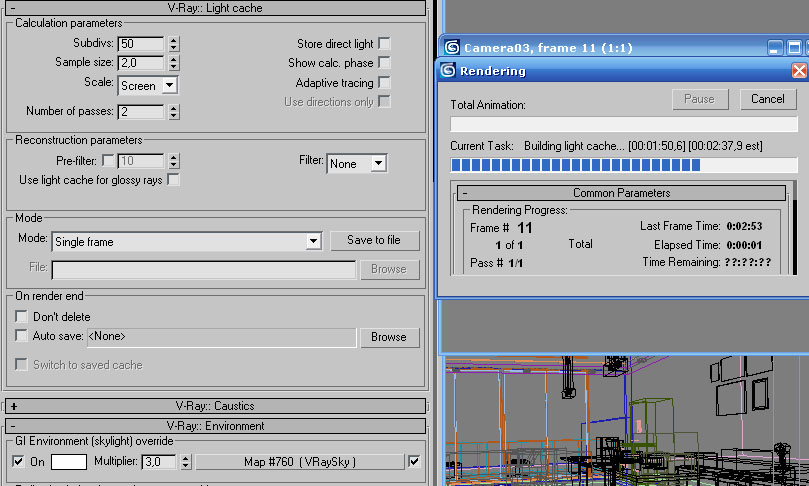This screenshot has width=809, height=486.
Task: Adjust the GI Multiplier spinner arrows
Action: click(186, 462)
